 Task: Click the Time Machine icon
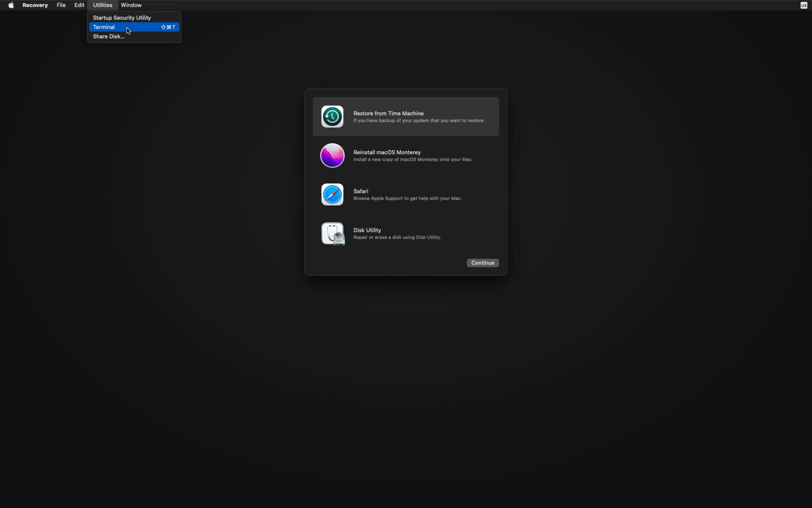pos(332,117)
